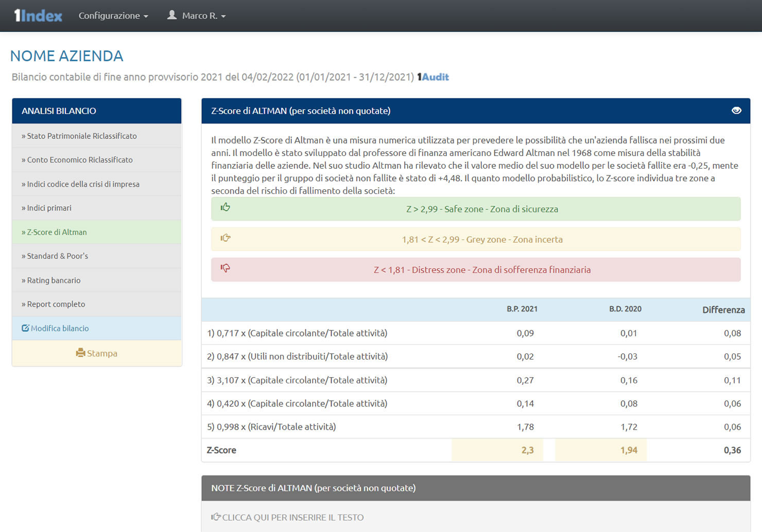Click the yellow Grey zone banner text
The height and width of the screenshot is (532, 762).
tap(482, 240)
